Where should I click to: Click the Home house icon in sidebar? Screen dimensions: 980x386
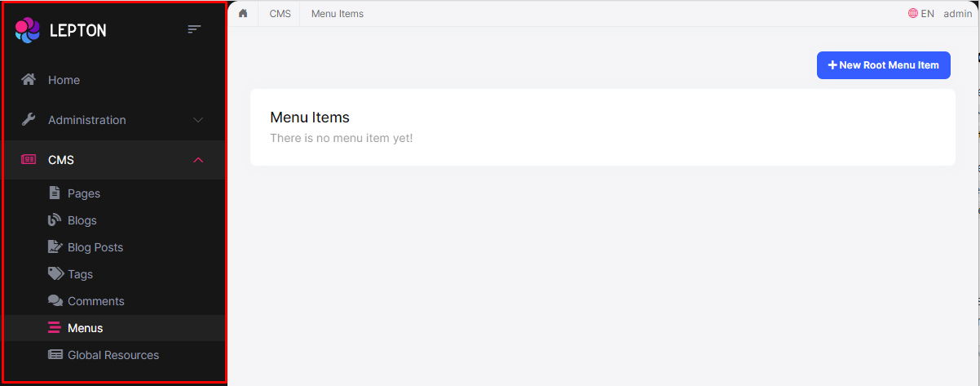(x=29, y=80)
